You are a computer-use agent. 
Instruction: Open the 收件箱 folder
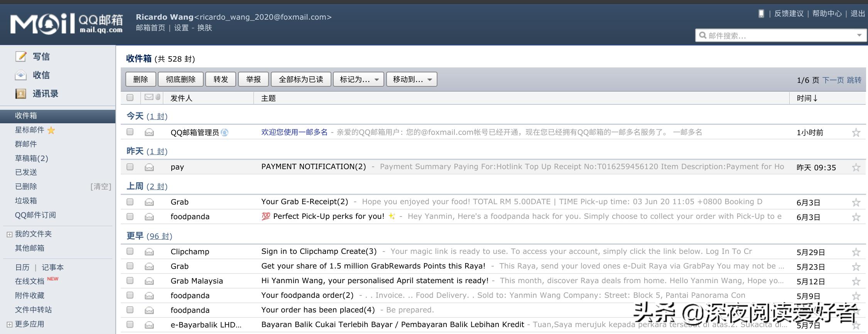click(58, 116)
